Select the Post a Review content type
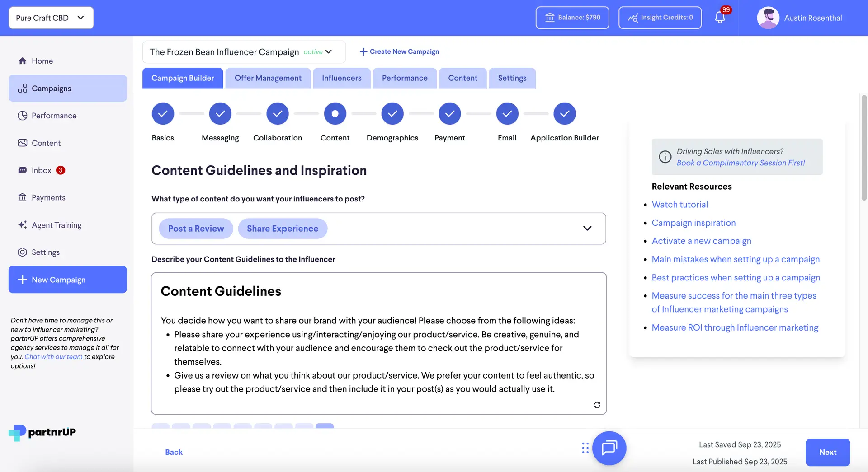Screen dimensions: 868x472 196,229
